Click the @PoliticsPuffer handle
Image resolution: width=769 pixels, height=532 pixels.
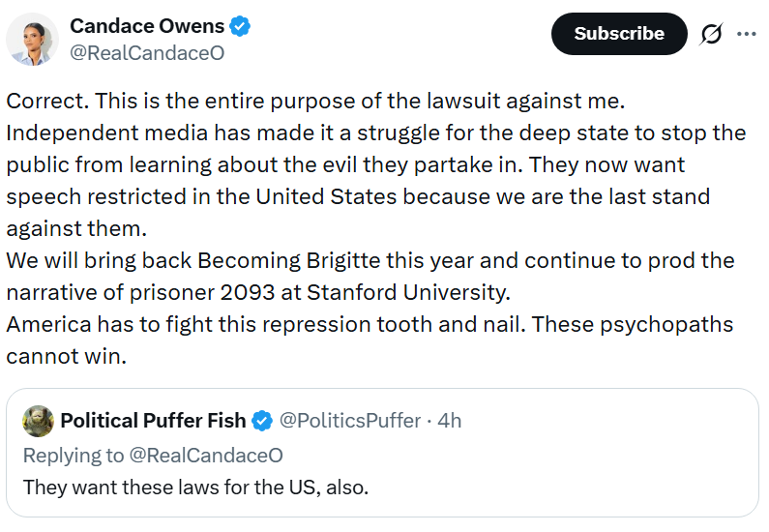(x=350, y=421)
